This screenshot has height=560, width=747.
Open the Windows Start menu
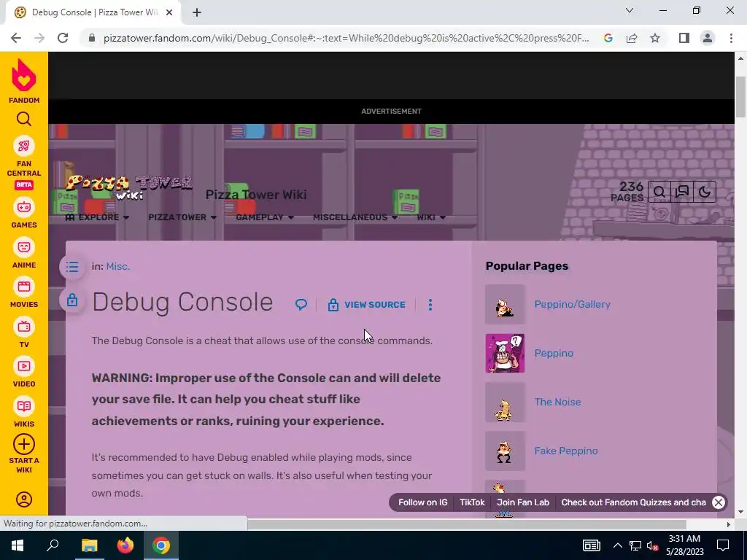tap(18, 545)
